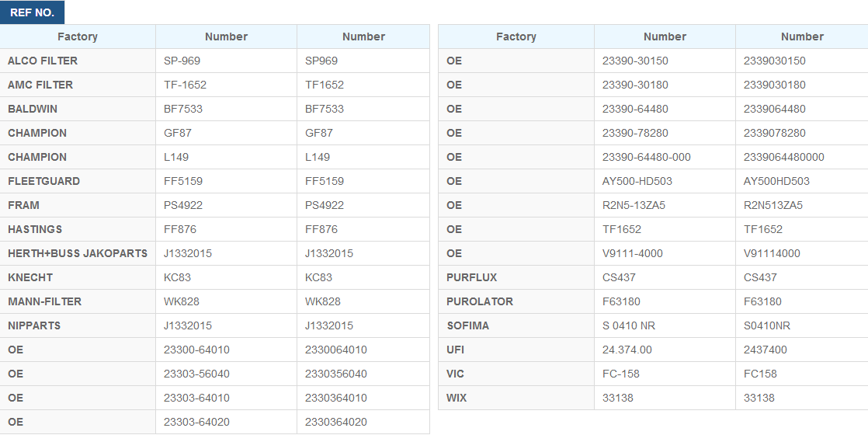Screen dimensions: 868x435
Task: Select the PURFLUX factory cell
Action: click(516, 277)
